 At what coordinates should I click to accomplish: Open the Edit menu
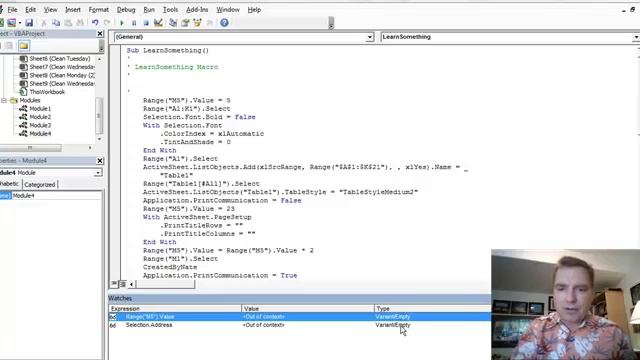[30, 9]
